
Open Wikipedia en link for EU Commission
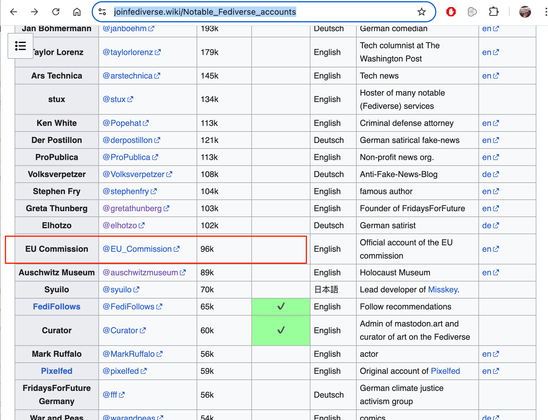[x=490, y=249]
